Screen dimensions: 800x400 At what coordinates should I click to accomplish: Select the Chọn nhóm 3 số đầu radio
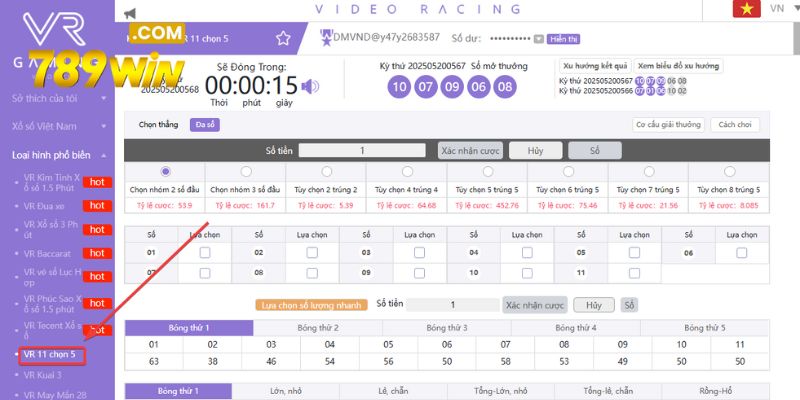[246, 172]
